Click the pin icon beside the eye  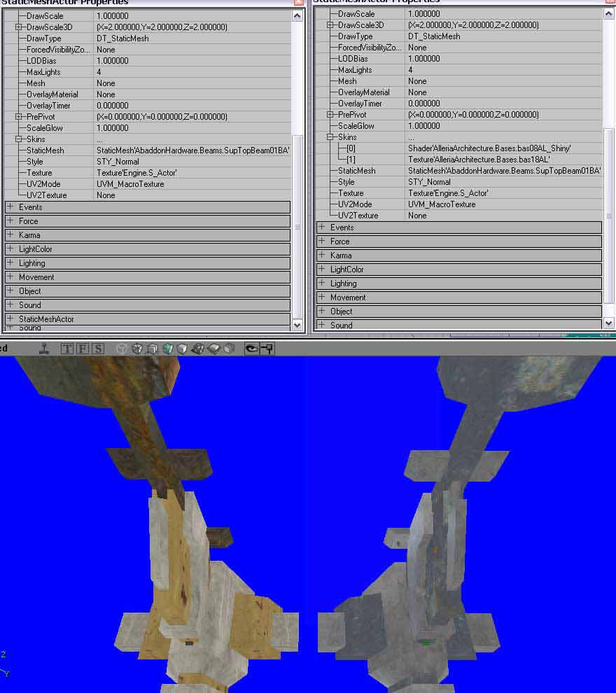(267, 349)
